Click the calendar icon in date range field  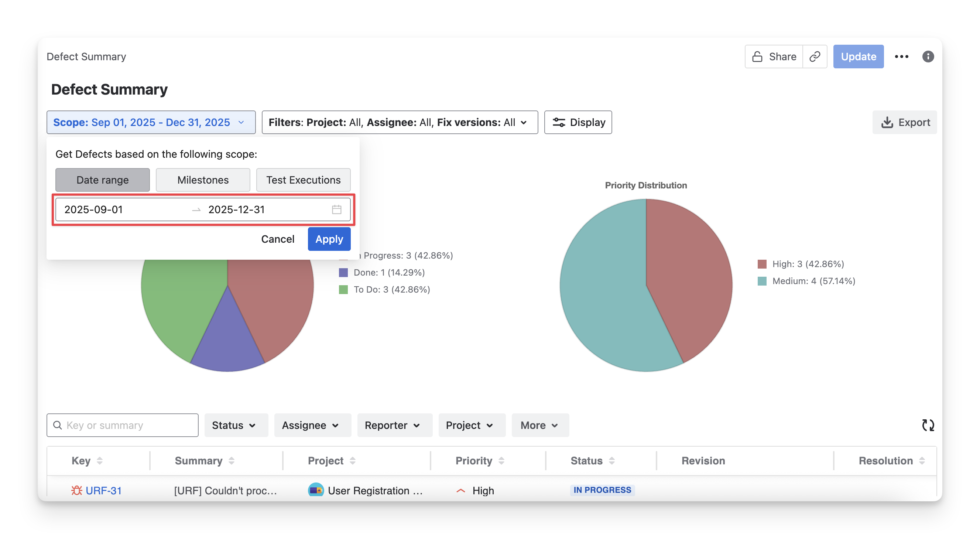tap(336, 209)
